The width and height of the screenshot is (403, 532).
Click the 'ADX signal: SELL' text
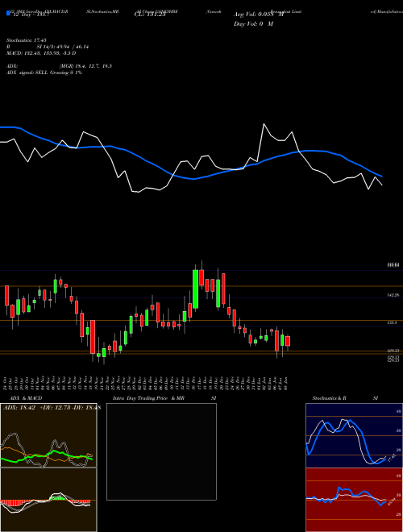[x=27, y=73]
